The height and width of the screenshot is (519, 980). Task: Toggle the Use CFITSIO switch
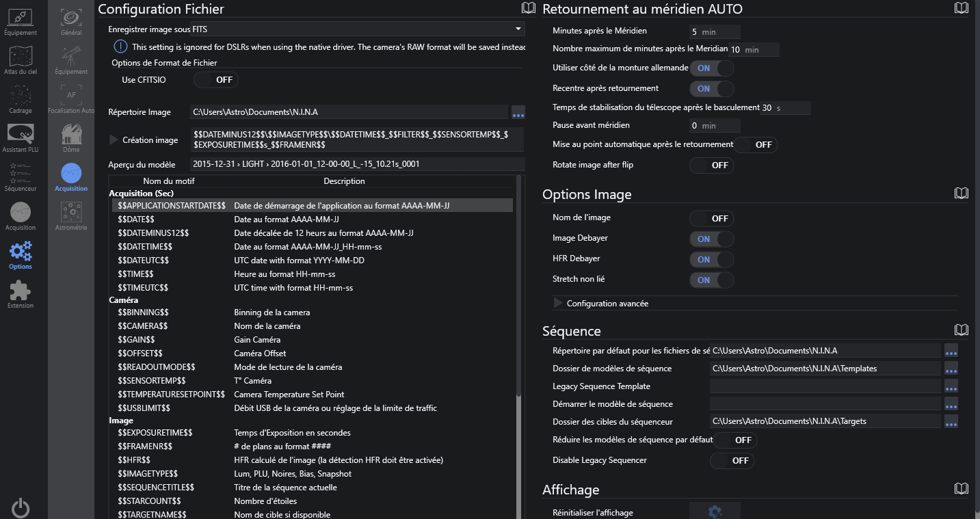coord(215,80)
